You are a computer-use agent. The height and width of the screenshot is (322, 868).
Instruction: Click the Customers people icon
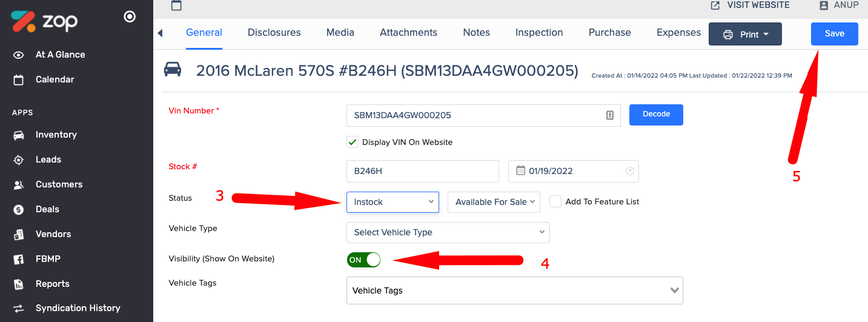19,184
